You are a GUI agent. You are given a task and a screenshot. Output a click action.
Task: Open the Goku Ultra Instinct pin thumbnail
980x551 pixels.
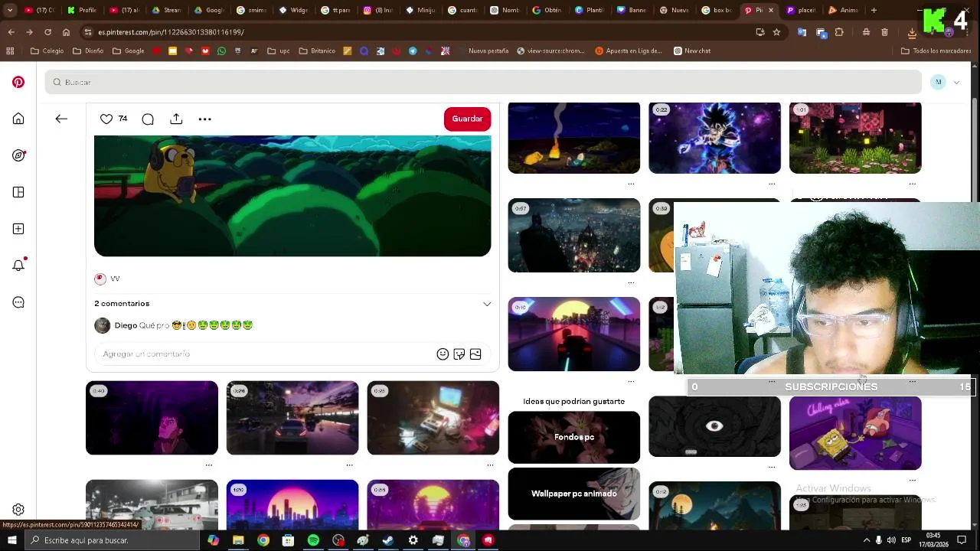714,138
